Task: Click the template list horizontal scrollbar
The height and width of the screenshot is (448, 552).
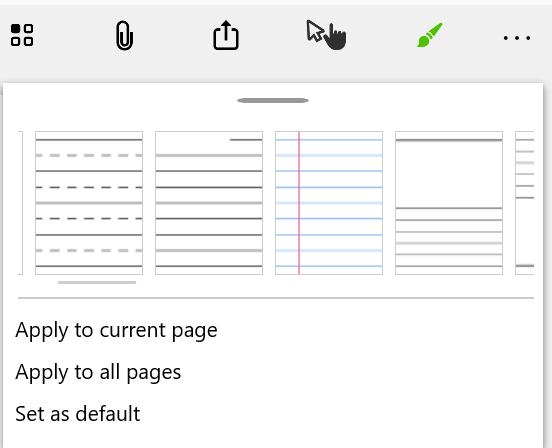Action: pyautogui.click(x=97, y=282)
